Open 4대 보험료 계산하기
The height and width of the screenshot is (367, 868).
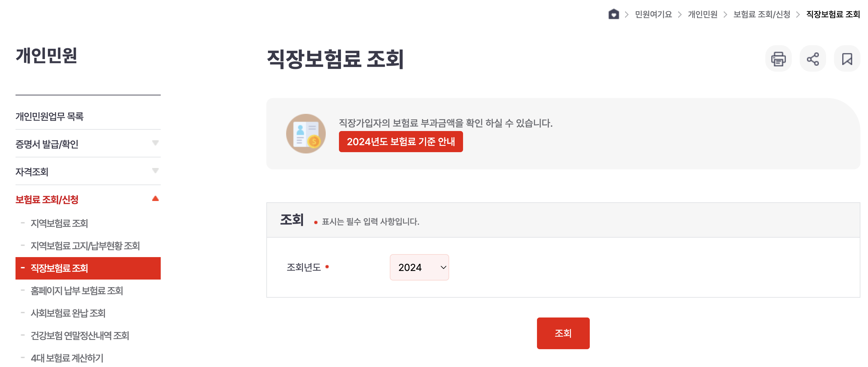(x=67, y=358)
